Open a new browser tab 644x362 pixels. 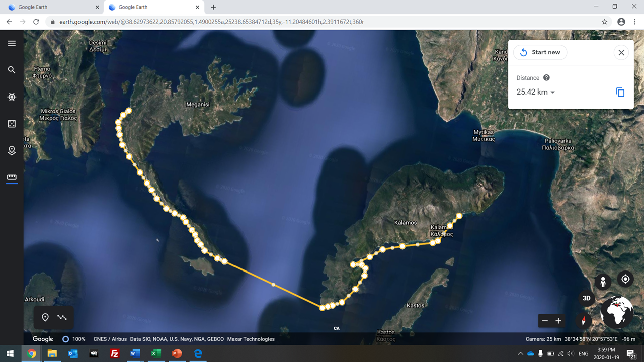pos(213,7)
